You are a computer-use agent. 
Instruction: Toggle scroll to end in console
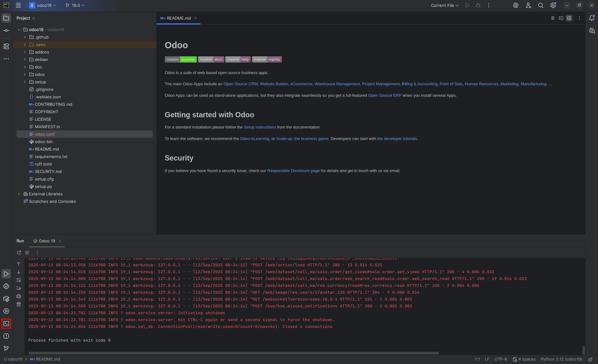(x=19, y=288)
